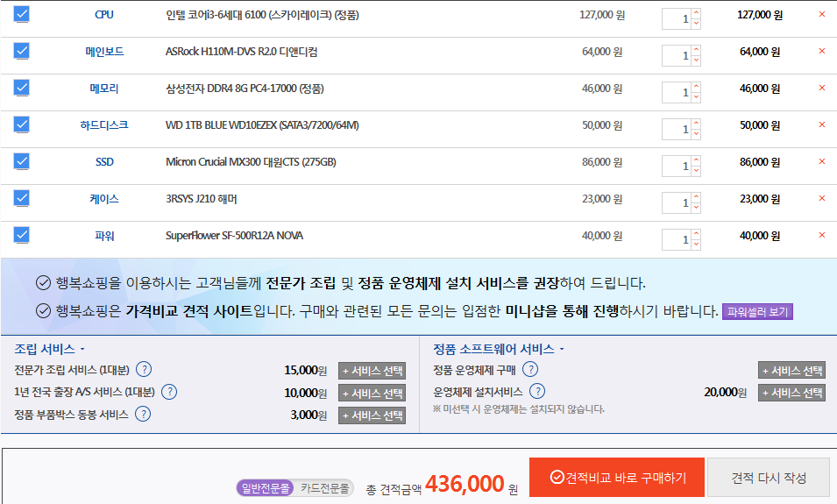The height and width of the screenshot is (504, 837).
Task: Deselect the 메모리 item checkbox
Action: click(22, 89)
